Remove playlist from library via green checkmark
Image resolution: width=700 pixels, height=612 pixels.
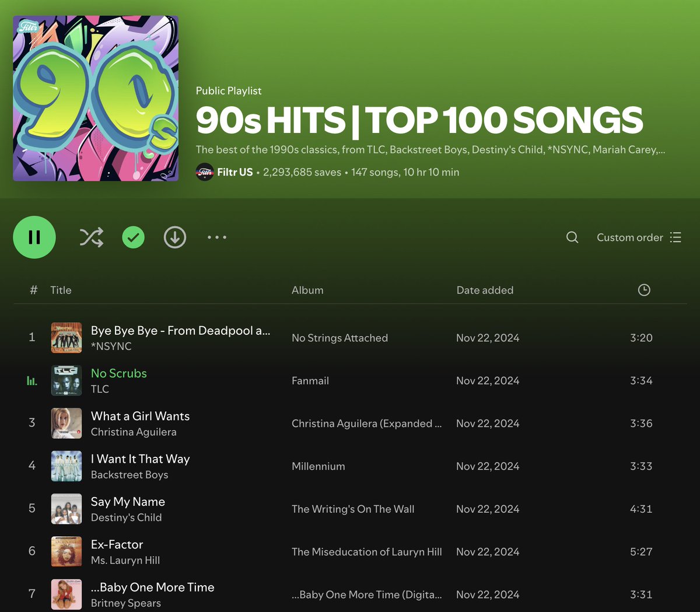(133, 237)
